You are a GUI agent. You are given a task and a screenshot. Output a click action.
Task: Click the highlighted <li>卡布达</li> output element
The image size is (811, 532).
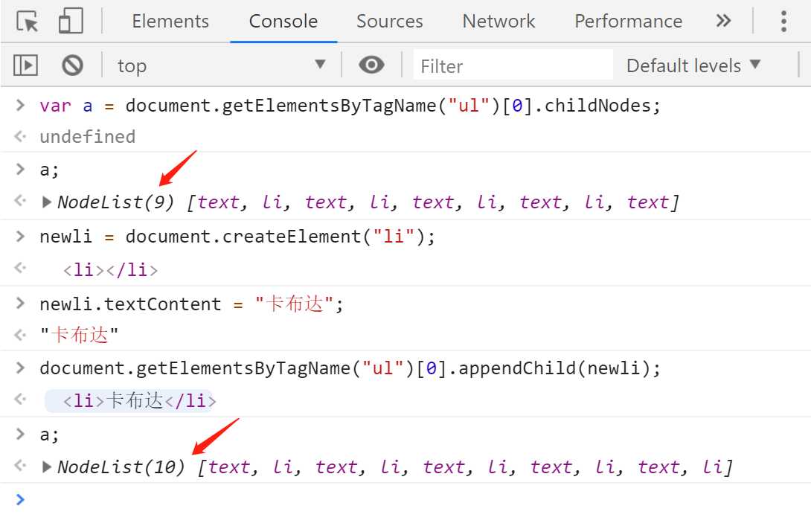tap(134, 401)
